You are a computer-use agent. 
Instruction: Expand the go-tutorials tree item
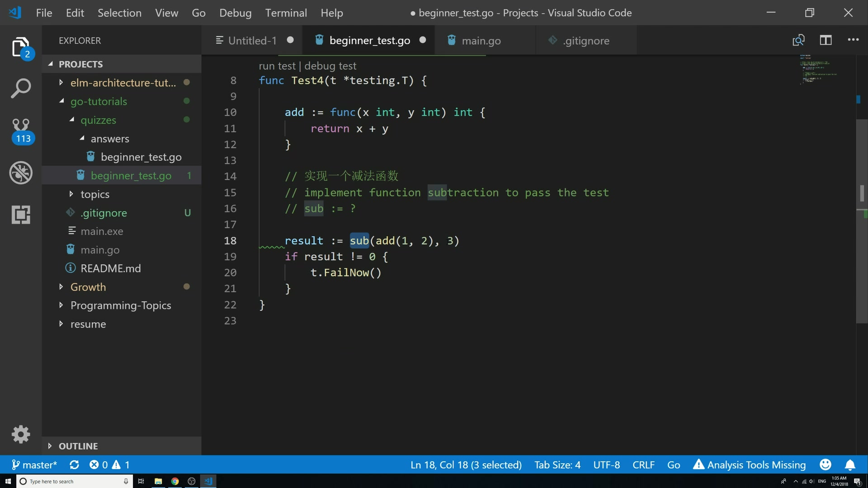(x=62, y=102)
